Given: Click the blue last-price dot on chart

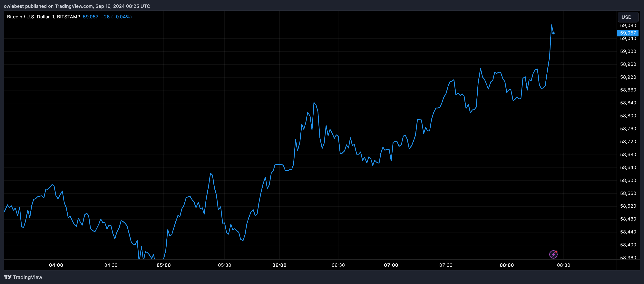Looking at the screenshot, I should [553, 33].
